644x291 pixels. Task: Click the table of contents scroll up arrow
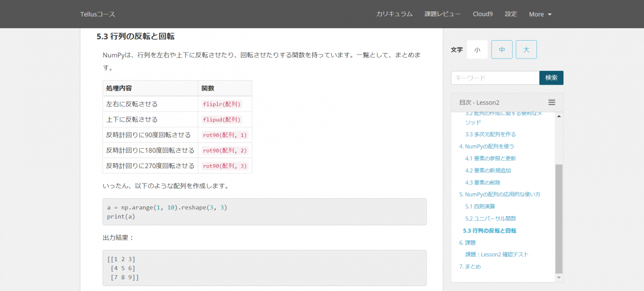[x=559, y=116]
